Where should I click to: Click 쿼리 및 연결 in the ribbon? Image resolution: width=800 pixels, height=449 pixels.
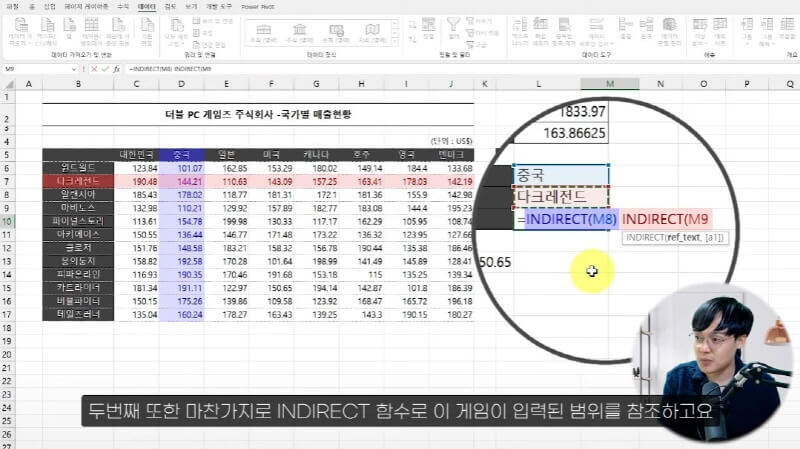(x=213, y=21)
